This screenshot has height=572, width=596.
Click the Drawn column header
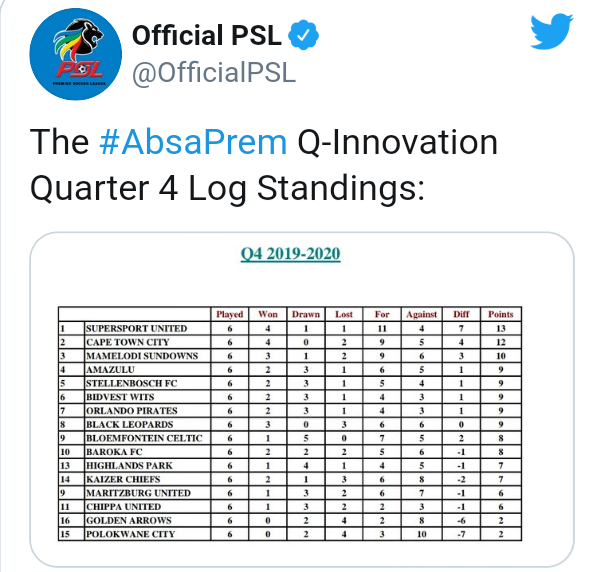pos(306,314)
